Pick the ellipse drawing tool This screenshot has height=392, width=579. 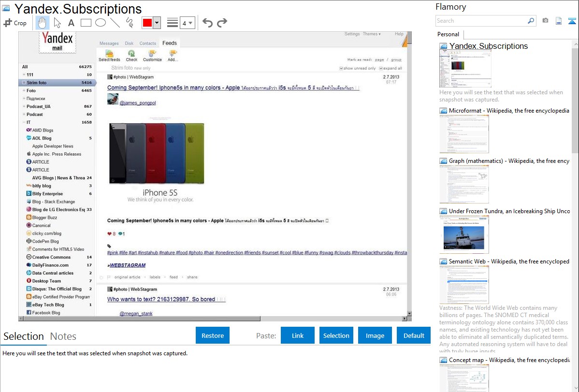pos(101,23)
